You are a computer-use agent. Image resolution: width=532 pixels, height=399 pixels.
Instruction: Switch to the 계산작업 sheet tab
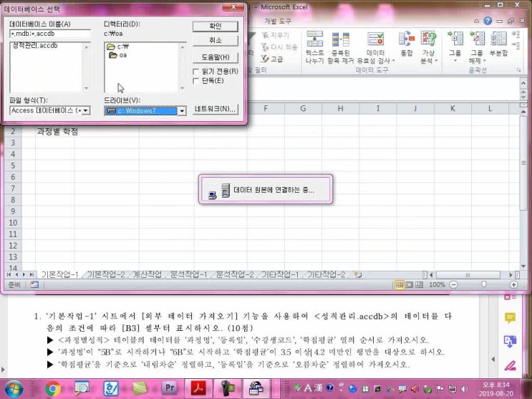click(147, 275)
